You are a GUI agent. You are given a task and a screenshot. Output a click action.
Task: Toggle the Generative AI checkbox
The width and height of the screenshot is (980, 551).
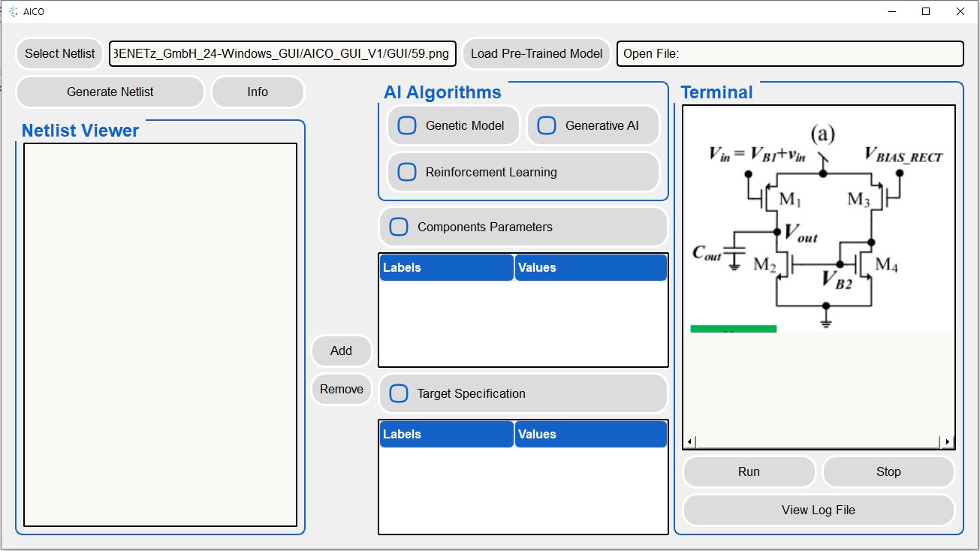(x=547, y=125)
